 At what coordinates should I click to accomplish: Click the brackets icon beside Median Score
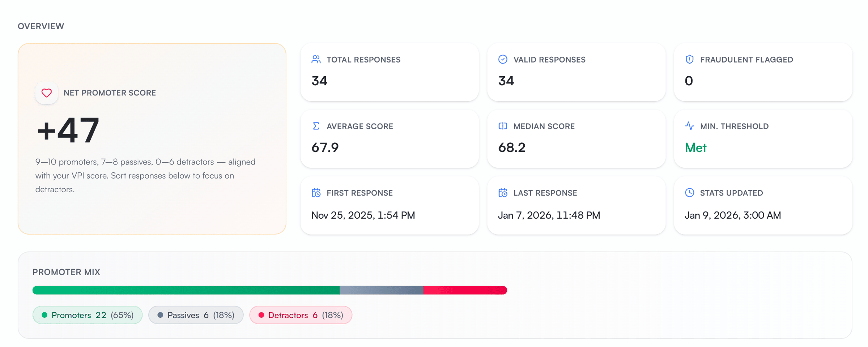(x=503, y=126)
